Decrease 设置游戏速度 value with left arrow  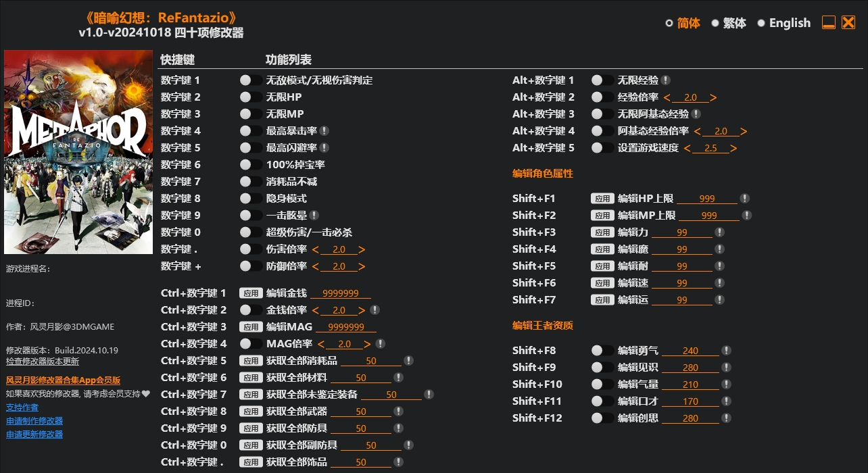click(x=687, y=148)
